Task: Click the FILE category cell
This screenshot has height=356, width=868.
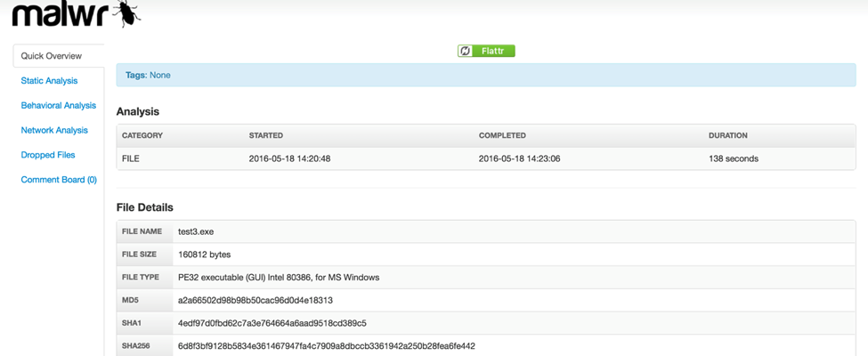Action: 131,158
